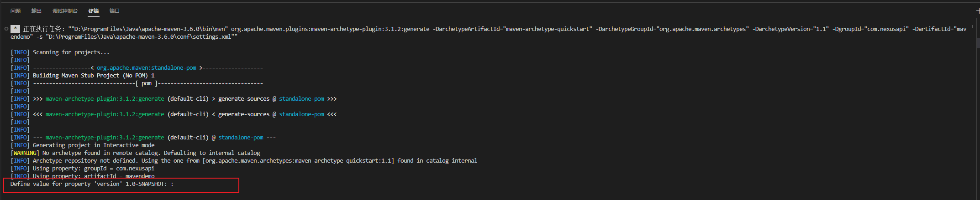Switch to the 问题 panel tab

[16, 11]
